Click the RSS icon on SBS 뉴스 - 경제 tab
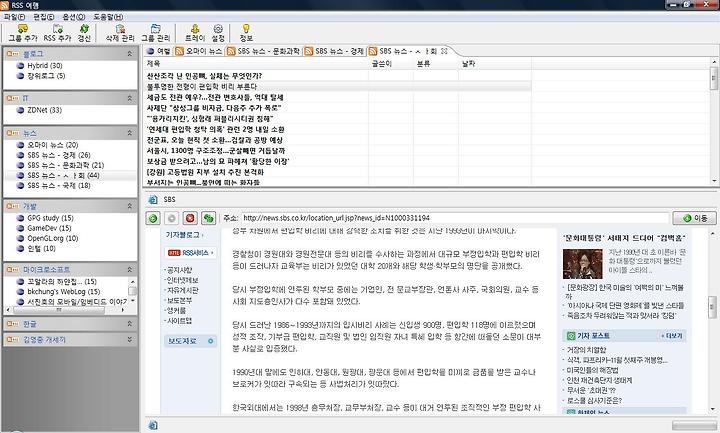This screenshot has height=433, width=720. click(309, 51)
